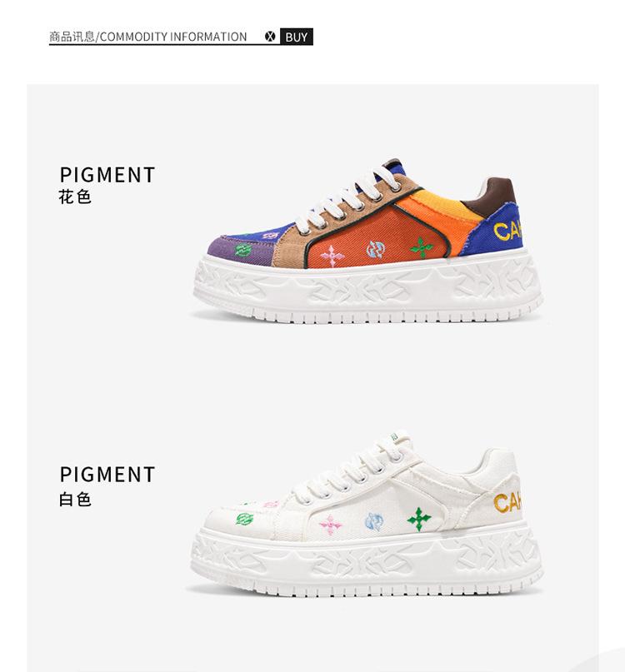
Task: Select the 白色 color option label
Action: point(75,500)
